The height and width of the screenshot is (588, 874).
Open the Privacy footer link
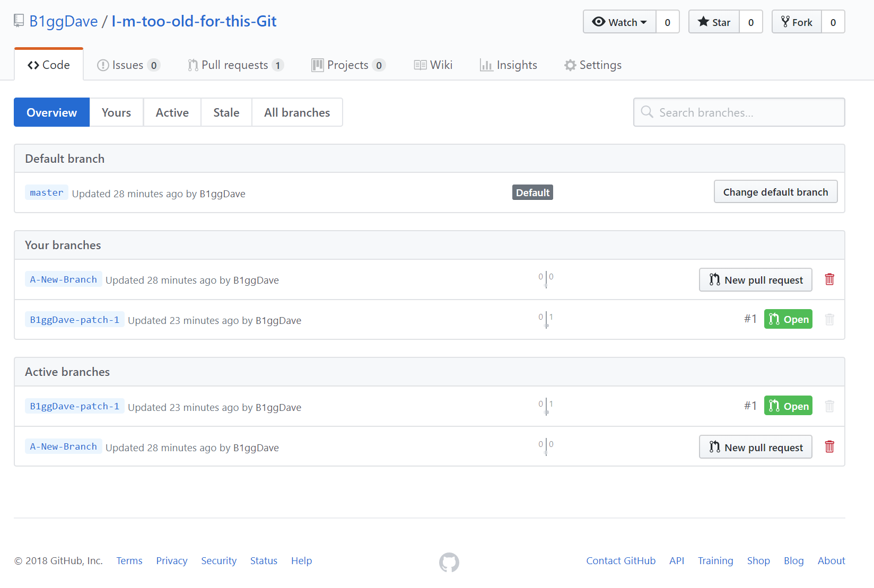click(x=172, y=560)
